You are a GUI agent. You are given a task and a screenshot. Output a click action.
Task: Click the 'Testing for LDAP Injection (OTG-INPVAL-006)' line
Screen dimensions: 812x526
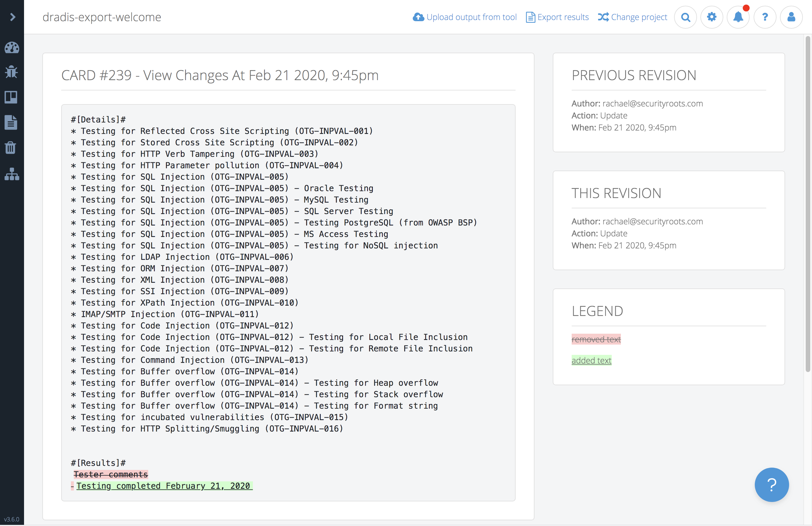pos(182,257)
